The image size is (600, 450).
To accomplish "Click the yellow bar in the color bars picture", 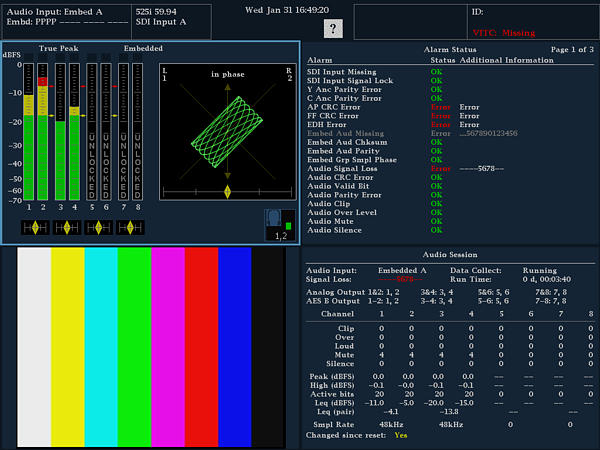I will point(67,346).
